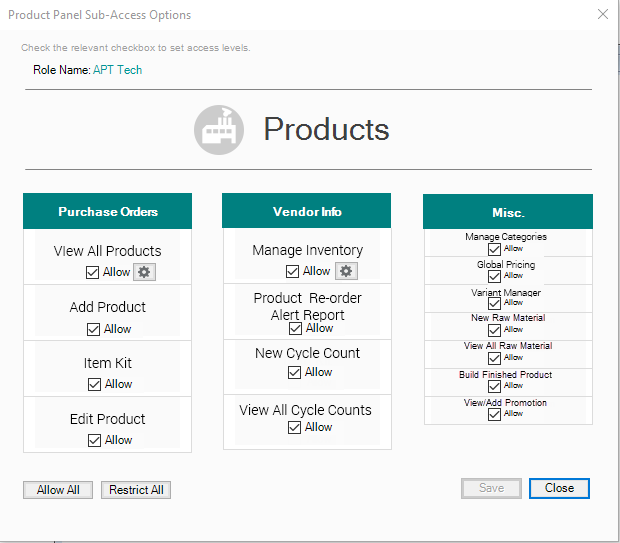Image resolution: width=620 pixels, height=543 pixels.
Task: Open settings gear for Manage Inventory
Action: point(345,271)
